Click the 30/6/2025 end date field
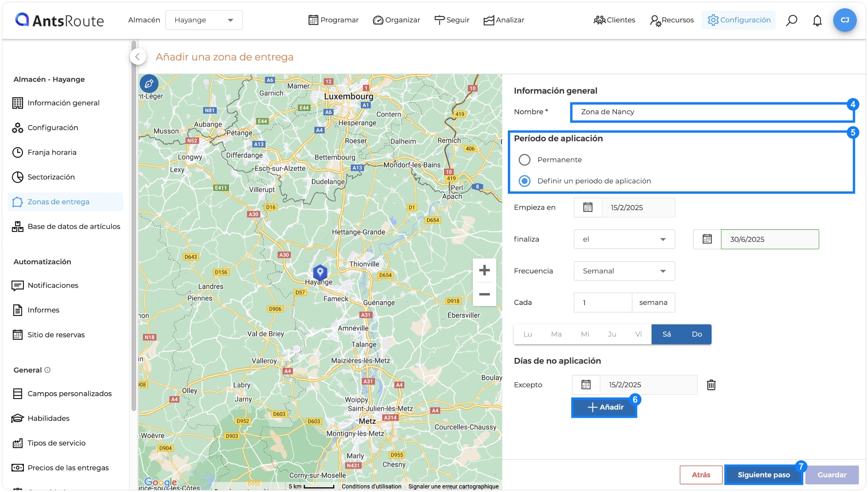The width and height of the screenshot is (868, 492). click(x=770, y=239)
